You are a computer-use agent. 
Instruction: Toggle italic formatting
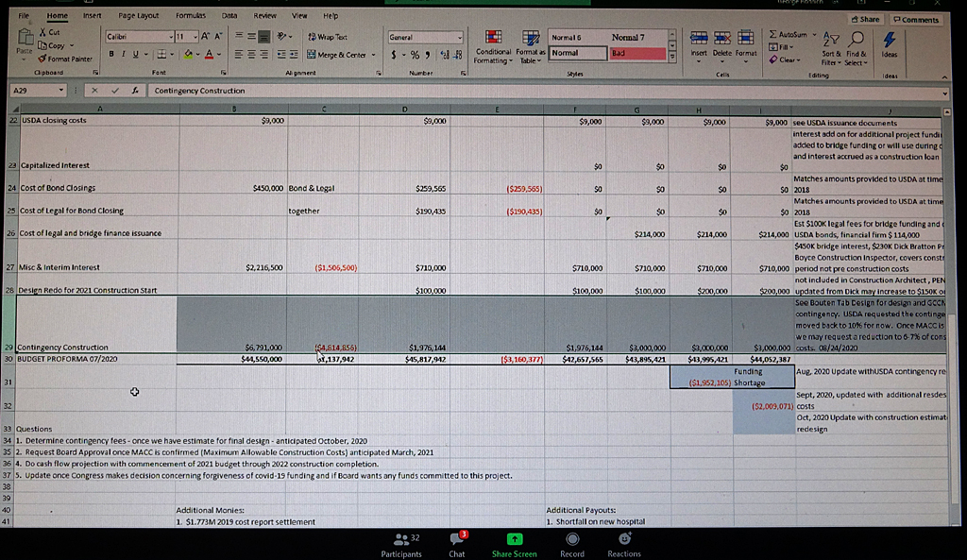coord(123,54)
